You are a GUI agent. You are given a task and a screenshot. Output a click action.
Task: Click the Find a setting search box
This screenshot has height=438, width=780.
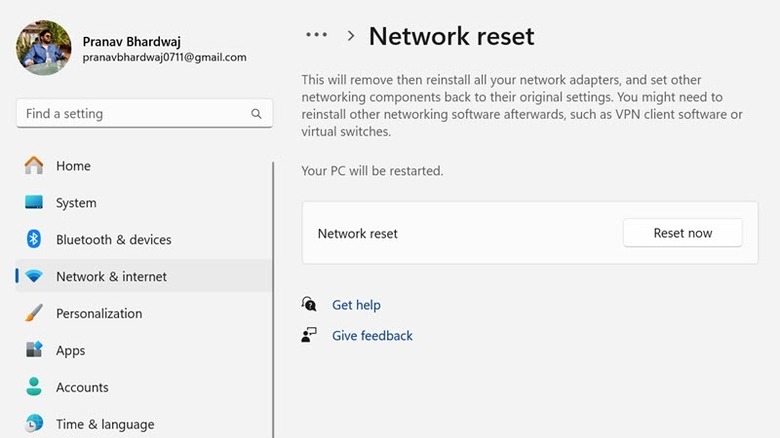click(135, 114)
